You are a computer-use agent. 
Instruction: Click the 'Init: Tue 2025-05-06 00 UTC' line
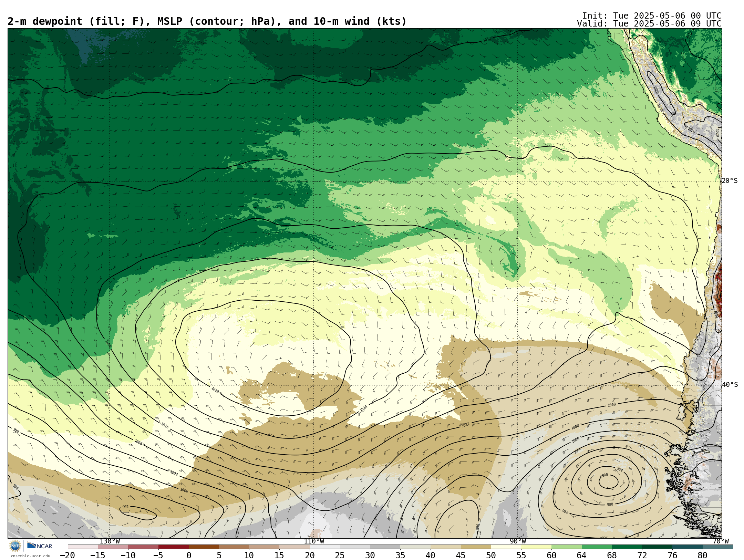652,16
